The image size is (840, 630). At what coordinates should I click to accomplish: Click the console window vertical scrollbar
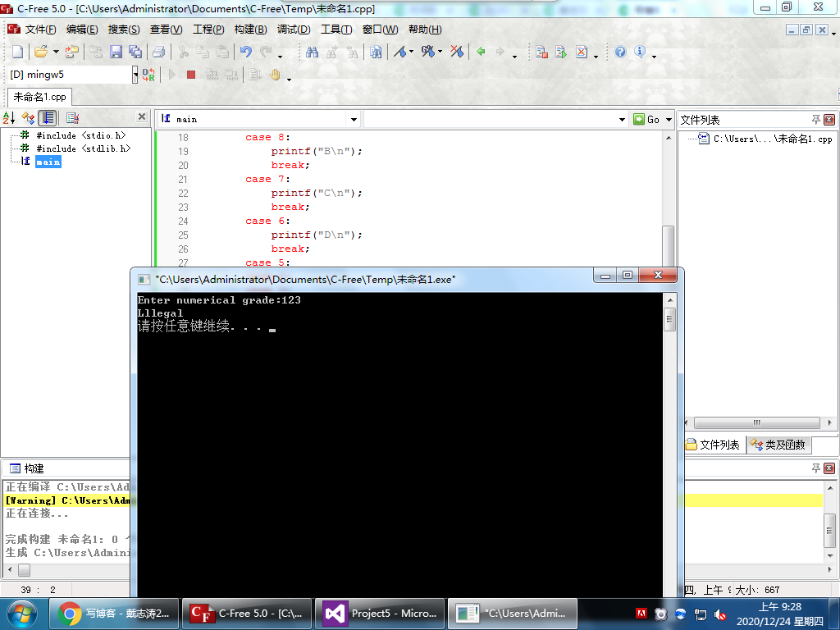click(669, 318)
